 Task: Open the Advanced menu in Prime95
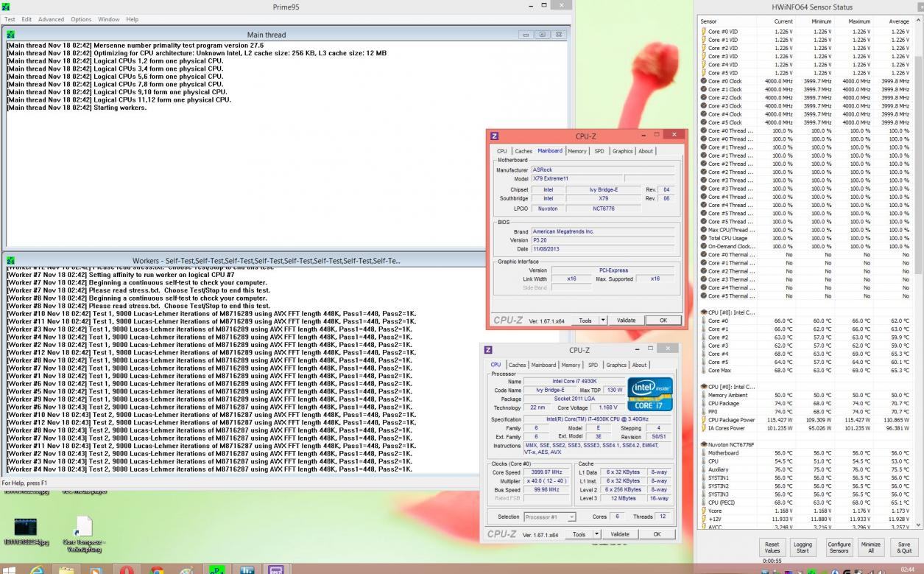tap(51, 19)
